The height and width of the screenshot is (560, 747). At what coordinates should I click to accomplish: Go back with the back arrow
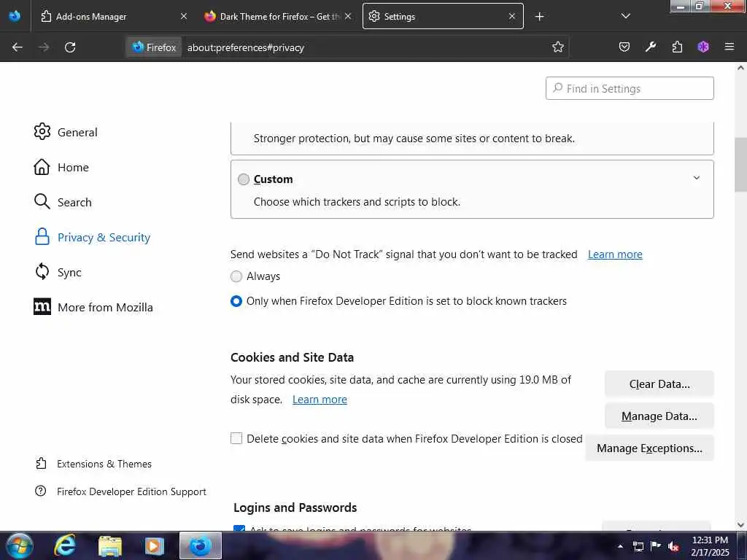(x=18, y=47)
